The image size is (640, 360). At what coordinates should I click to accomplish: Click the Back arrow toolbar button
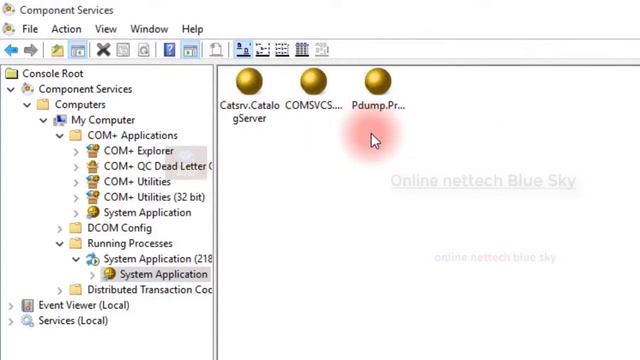pyautogui.click(x=11, y=50)
